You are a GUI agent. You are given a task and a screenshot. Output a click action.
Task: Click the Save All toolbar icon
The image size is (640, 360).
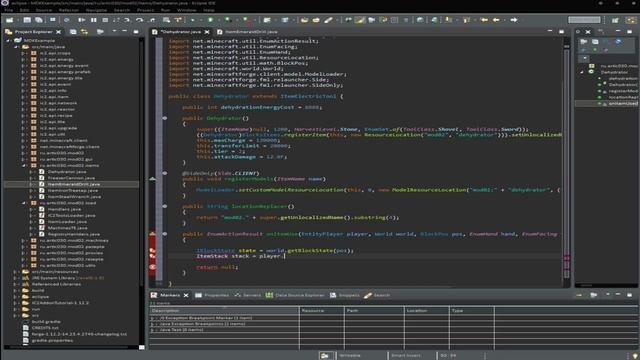[39, 20]
